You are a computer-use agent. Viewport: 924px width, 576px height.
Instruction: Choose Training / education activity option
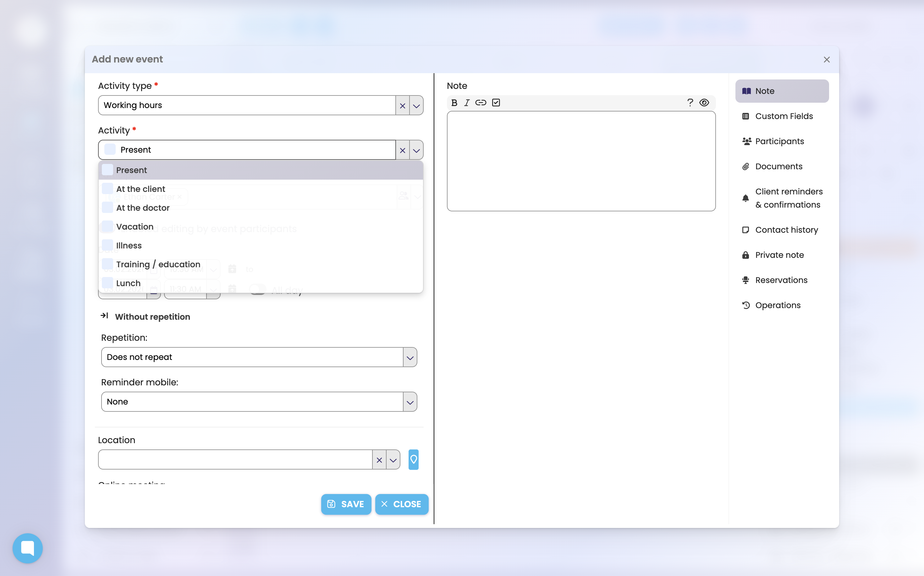(158, 264)
